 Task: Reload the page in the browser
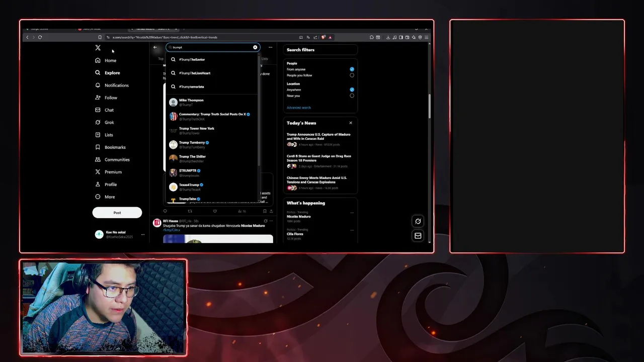click(x=40, y=37)
